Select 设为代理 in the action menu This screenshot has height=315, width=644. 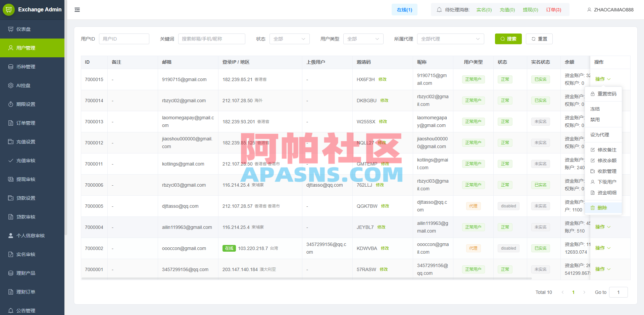[603, 135]
